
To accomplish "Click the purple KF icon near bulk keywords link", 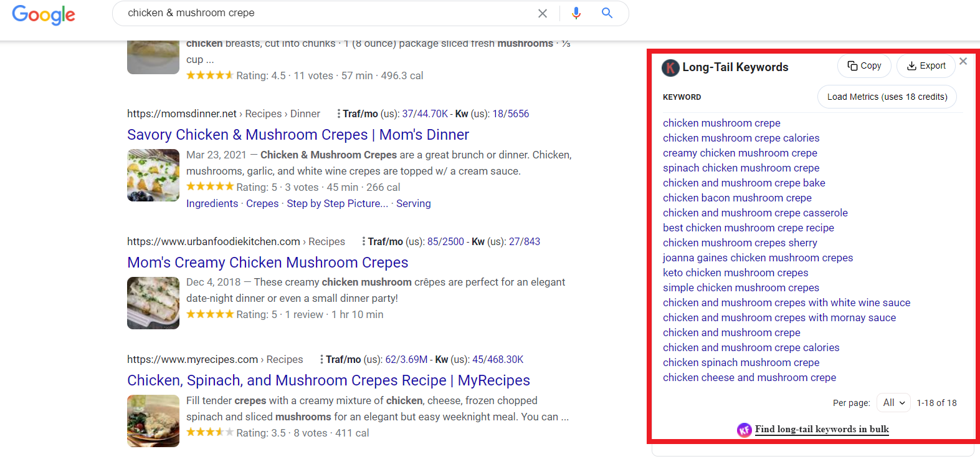I will click(745, 430).
